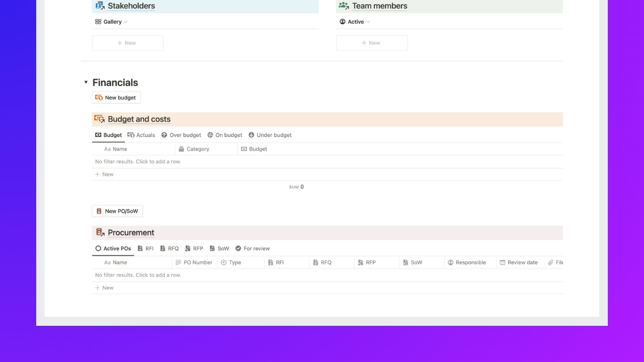This screenshot has height=362, width=644.
Task: Click the New PO/SoW button
Action: 117,211
